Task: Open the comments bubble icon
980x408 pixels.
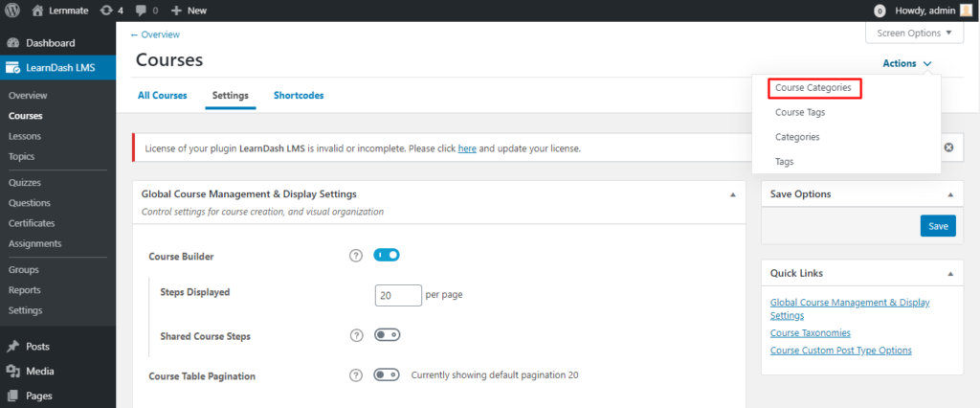Action: [x=142, y=11]
